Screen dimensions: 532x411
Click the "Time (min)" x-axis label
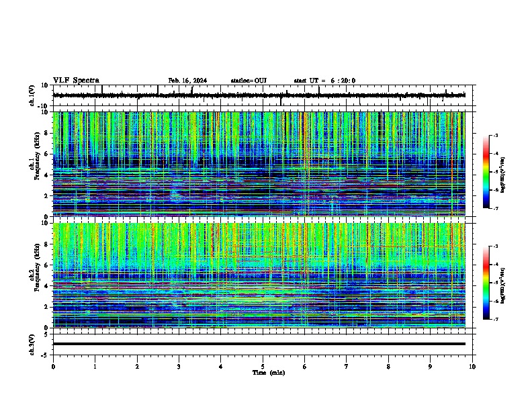pyautogui.click(x=269, y=373)
